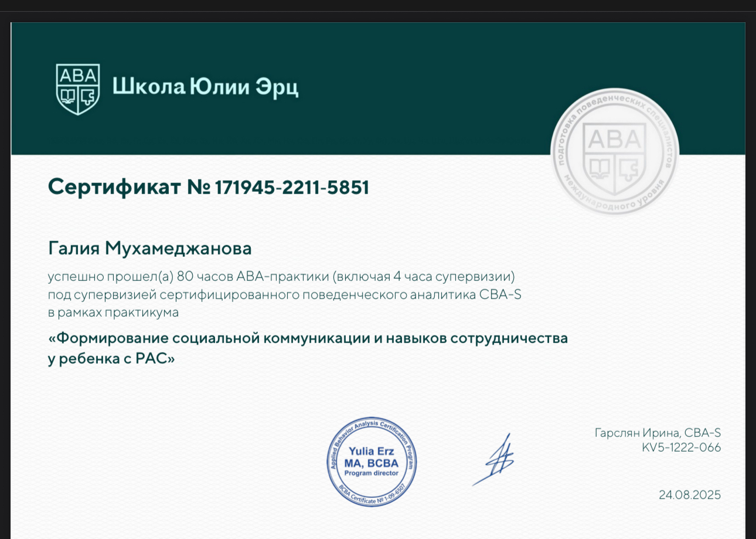
Task: Click the date 24.08.2025
Action: point(689,495)
